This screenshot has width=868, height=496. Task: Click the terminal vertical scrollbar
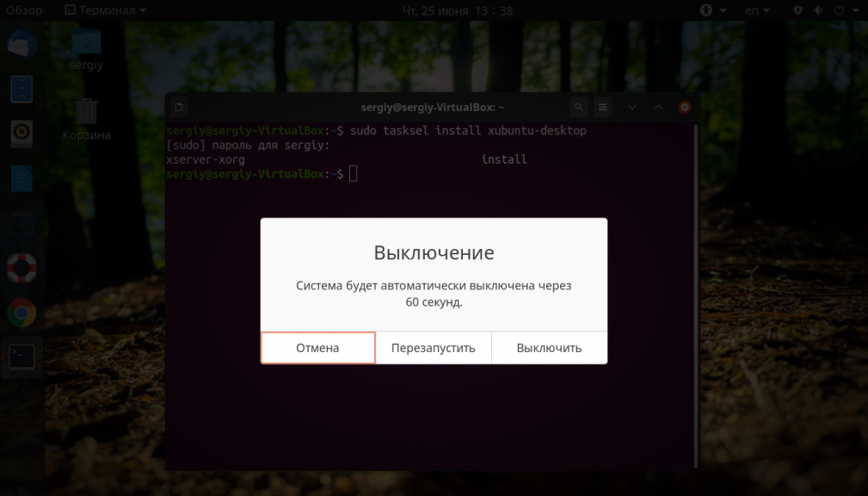(696, 295)
